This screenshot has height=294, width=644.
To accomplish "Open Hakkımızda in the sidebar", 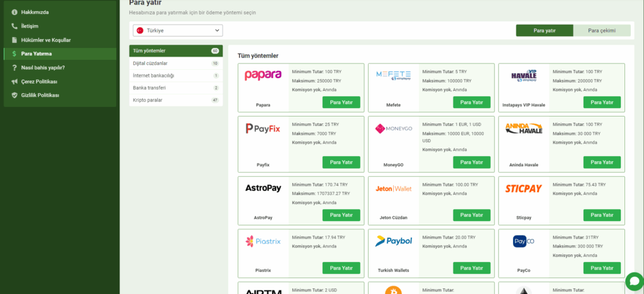I will (35, 12).
